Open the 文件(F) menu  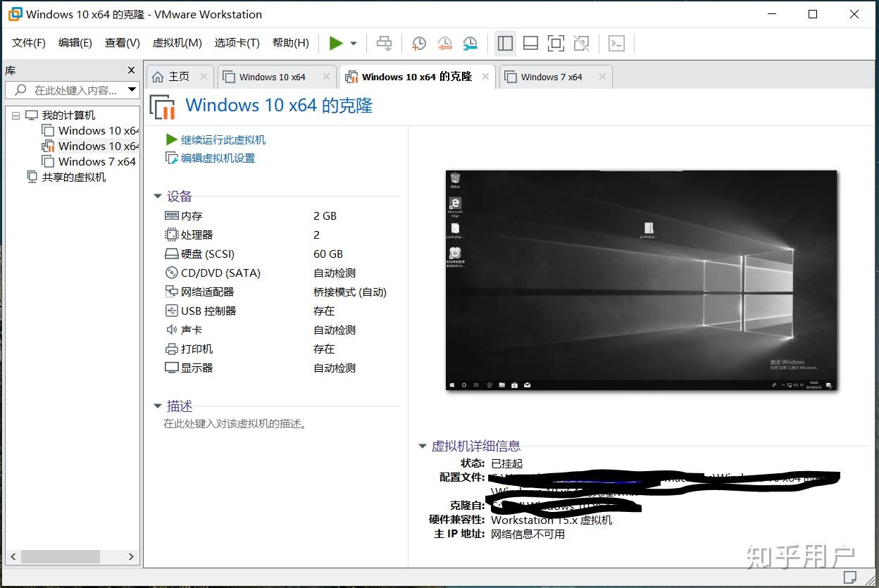29,43
